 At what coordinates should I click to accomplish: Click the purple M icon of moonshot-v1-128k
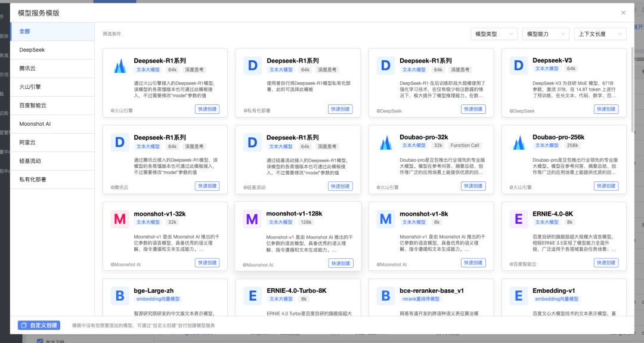click(x=252, y=220)
